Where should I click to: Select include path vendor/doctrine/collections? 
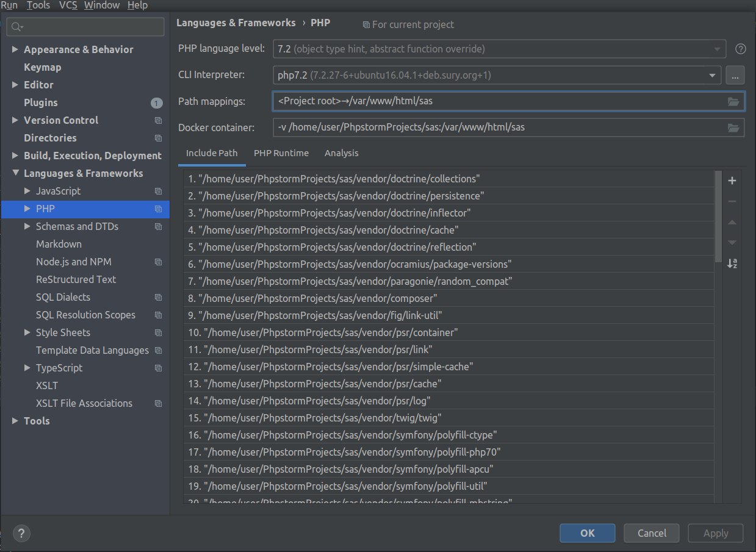point(448,179)
